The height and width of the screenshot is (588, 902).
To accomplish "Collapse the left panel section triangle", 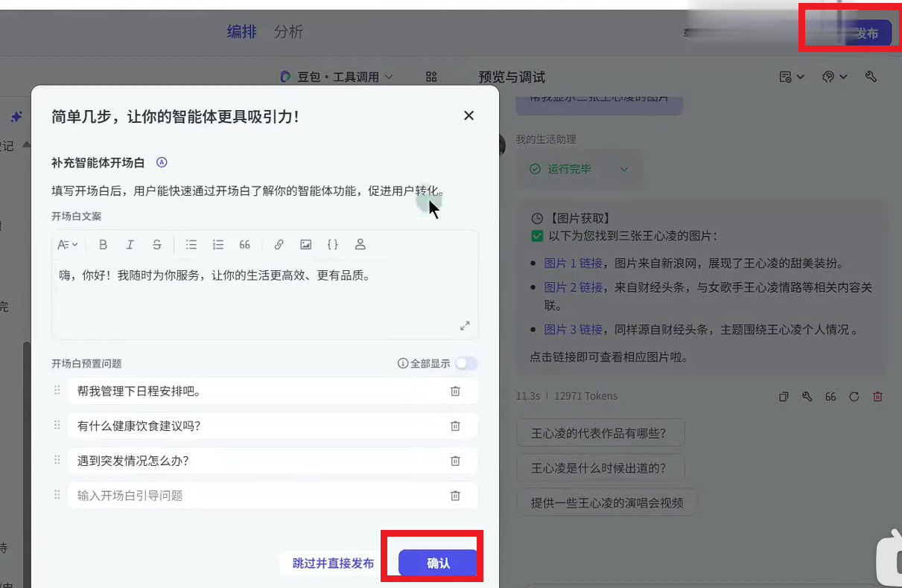I will point(26,144).
